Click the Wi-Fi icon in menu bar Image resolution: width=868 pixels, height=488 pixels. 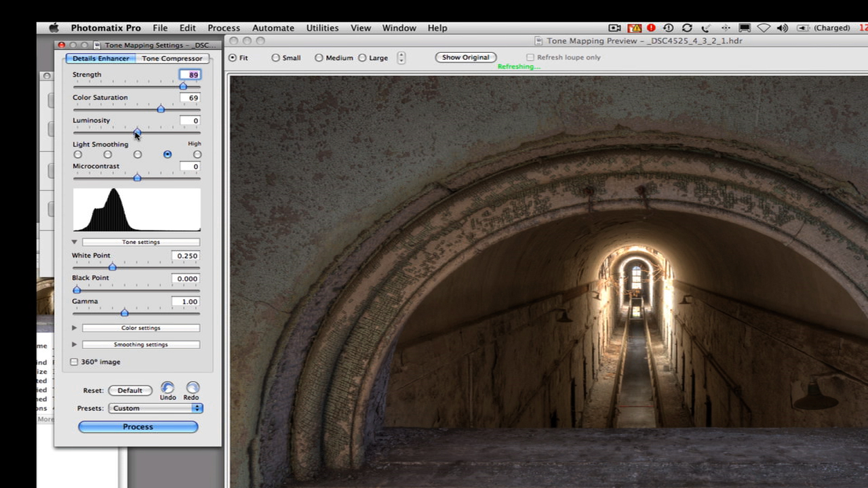point(764,28)
